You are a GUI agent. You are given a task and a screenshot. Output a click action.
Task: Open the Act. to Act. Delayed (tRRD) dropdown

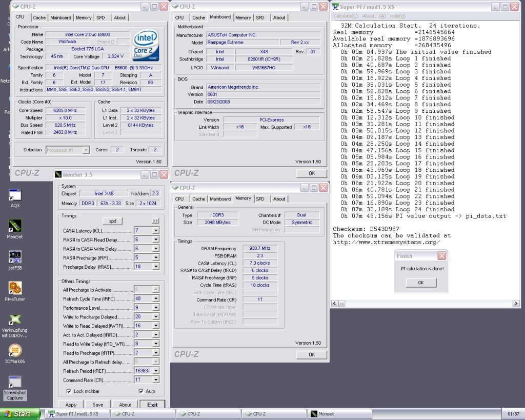pos(156,334)
